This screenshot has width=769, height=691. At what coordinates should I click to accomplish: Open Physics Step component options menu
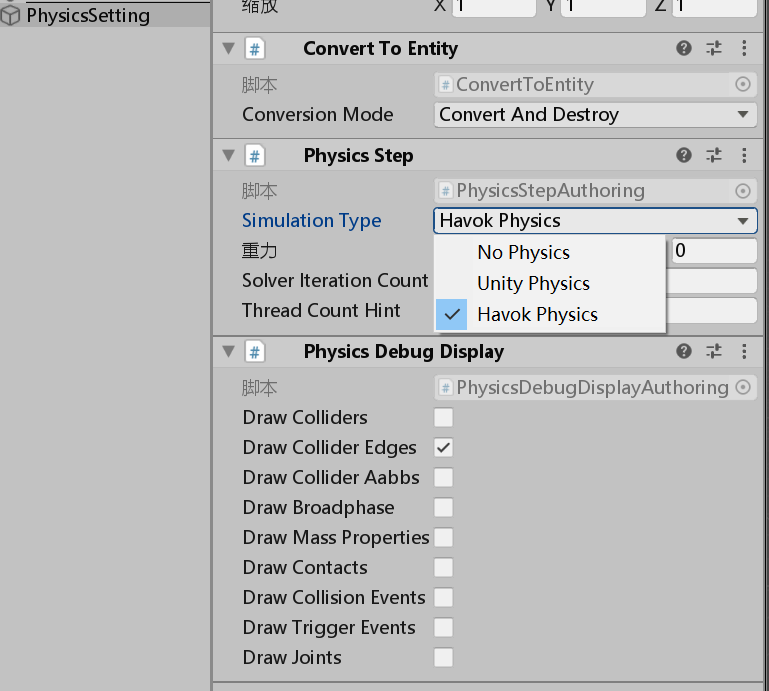click(744, 155)
